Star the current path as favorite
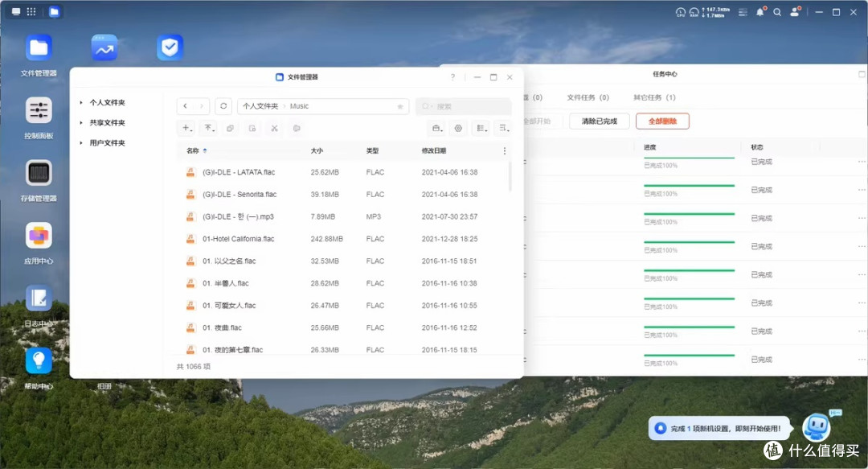This screenshot has width=868, height=469. [x=399, y=106]
